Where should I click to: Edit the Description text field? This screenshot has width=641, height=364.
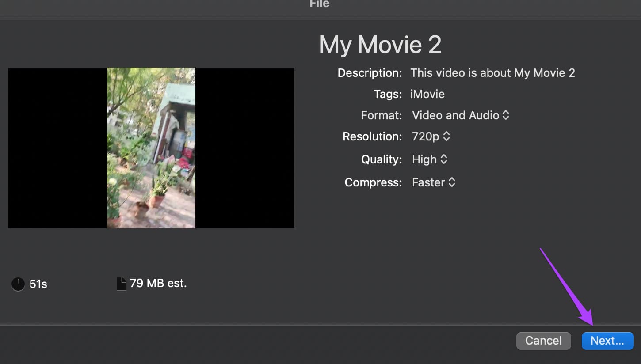pyautogui.click(x=492, y=73)
